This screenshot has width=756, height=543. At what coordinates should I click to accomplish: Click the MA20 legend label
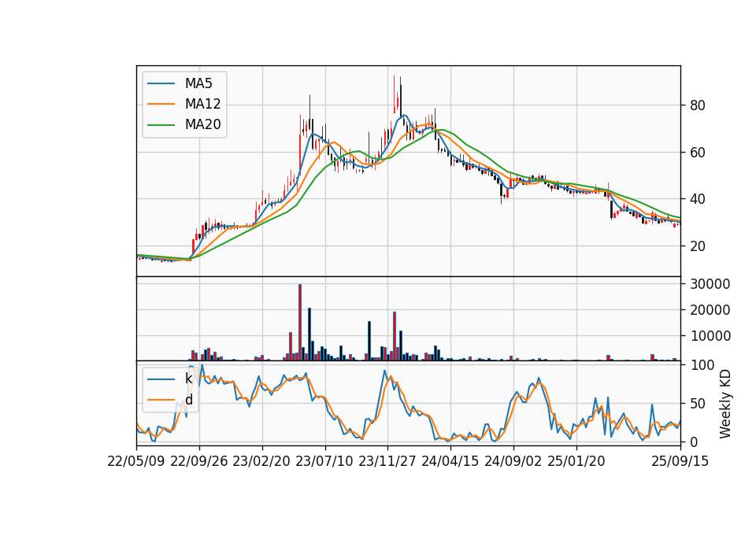(202, 125)
